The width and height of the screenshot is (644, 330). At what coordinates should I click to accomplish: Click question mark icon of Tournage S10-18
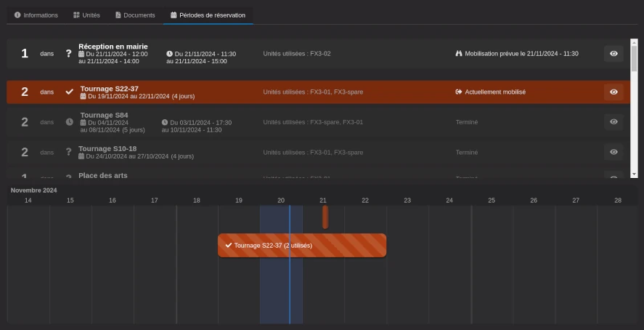click(69, 152)
